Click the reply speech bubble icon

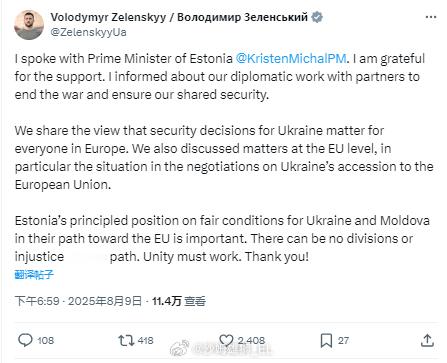[25, 340]
